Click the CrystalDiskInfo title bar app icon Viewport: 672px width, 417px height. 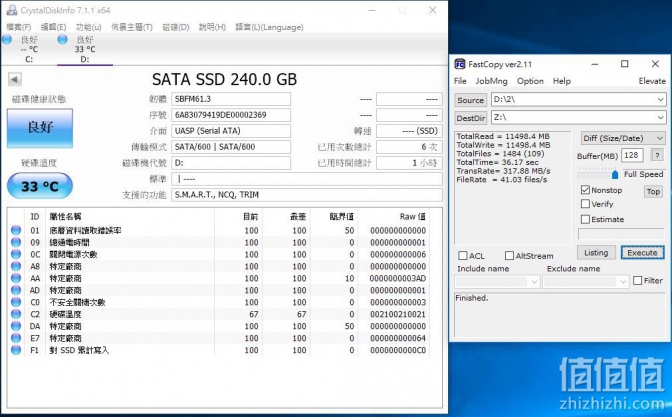click(12, 10)
